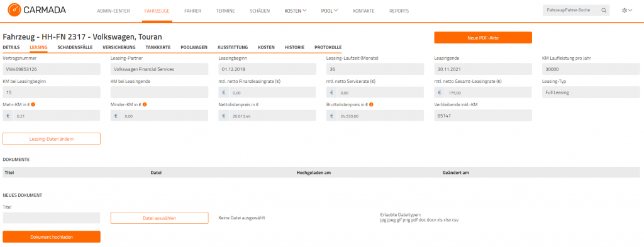
Task: Switch to the Ausstattung tab
Action: pyautogui.click(x=233, y=47)
